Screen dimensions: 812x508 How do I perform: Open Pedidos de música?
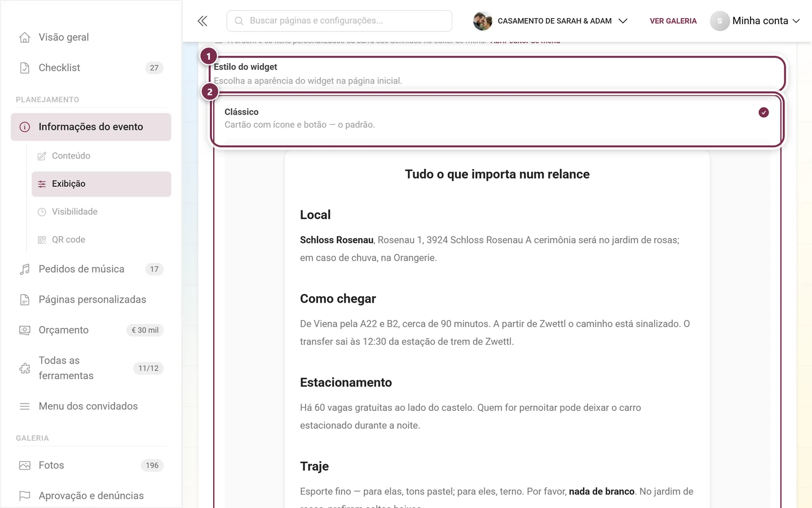coord(91,269)
